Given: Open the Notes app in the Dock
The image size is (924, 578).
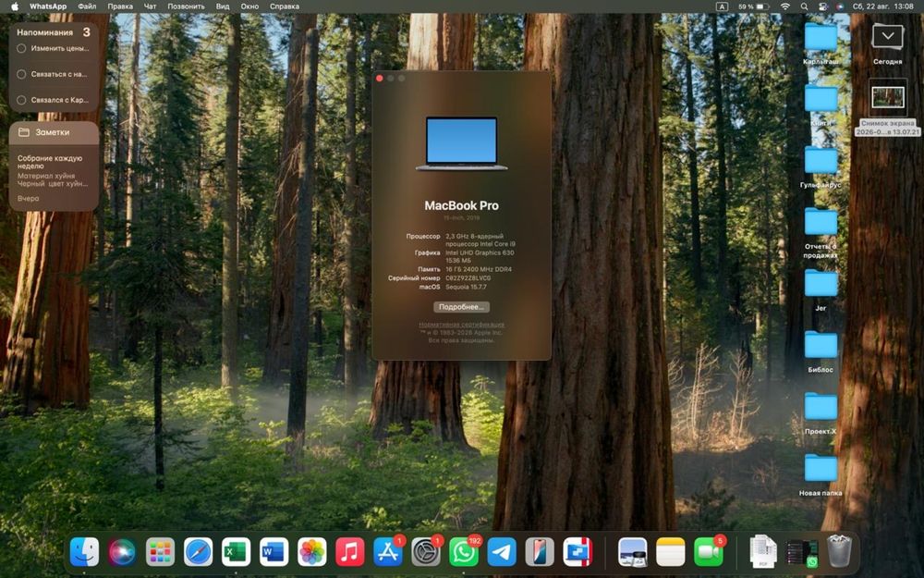Looking at the screenshot, I should pyautogui.click(x=671, y=553).
